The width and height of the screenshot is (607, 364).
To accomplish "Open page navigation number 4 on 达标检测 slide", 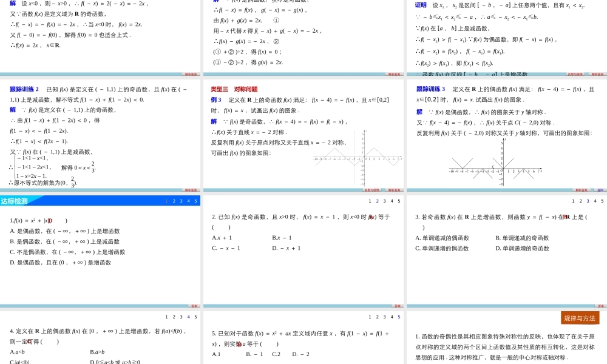I will tap(188, 201).
